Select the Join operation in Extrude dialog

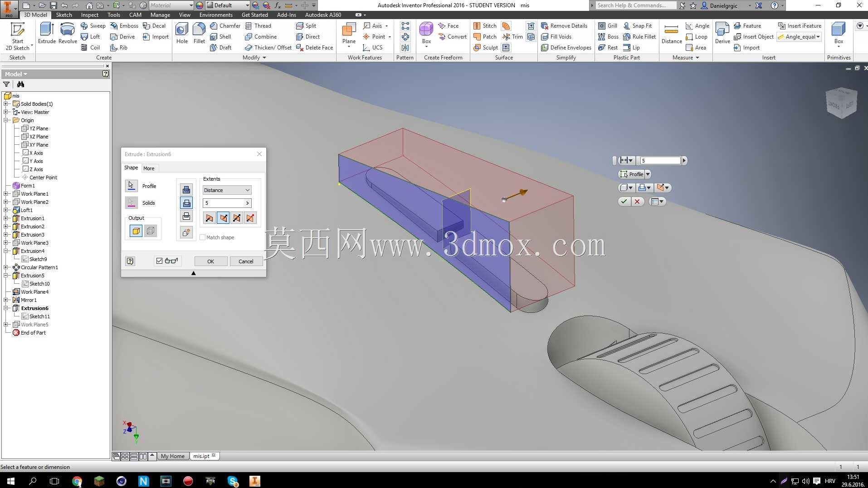coord(186,190)
